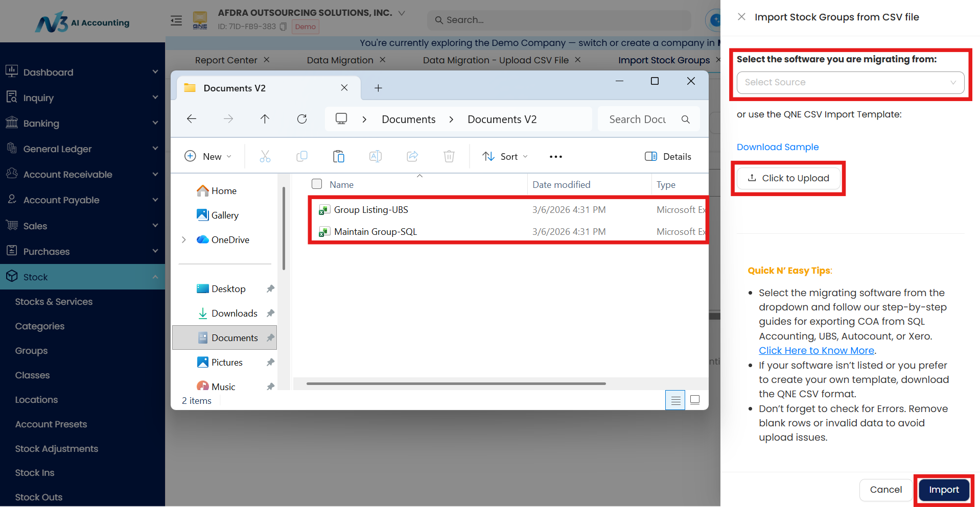Open the company switcher chevron
The width and height of the screenshot is (980, 507).
(x=402, y=13)
